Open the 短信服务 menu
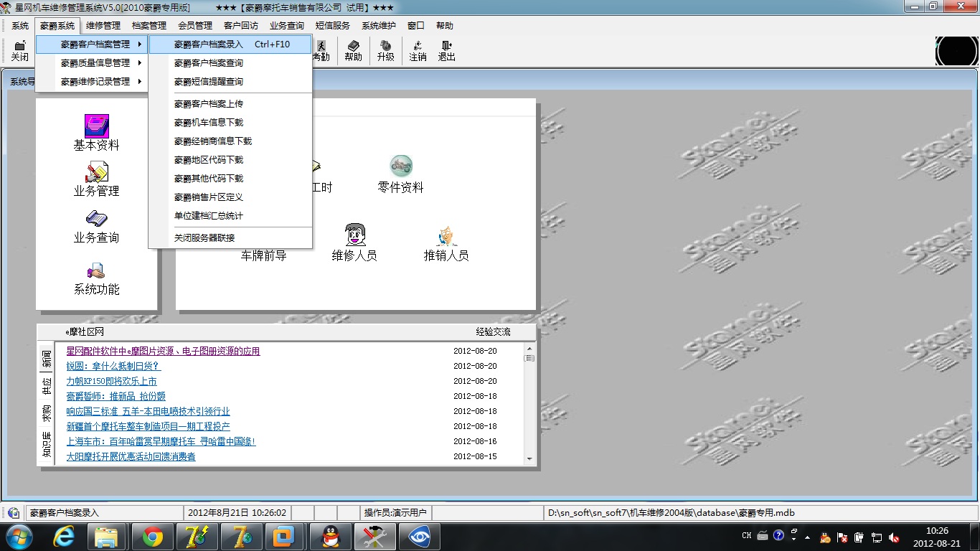Image resolution: width=980 pixels, height=551 pixels. point(333,25)
